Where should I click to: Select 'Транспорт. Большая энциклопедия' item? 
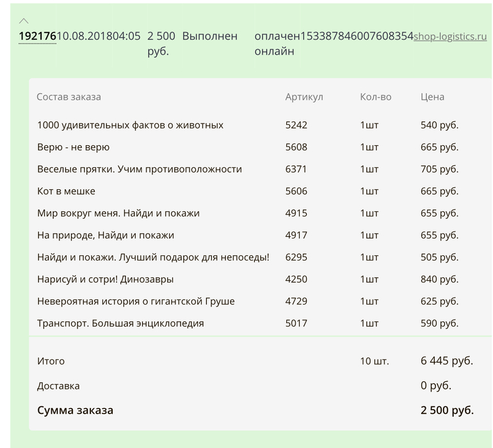pyautogui.click(x=120, y=323)
